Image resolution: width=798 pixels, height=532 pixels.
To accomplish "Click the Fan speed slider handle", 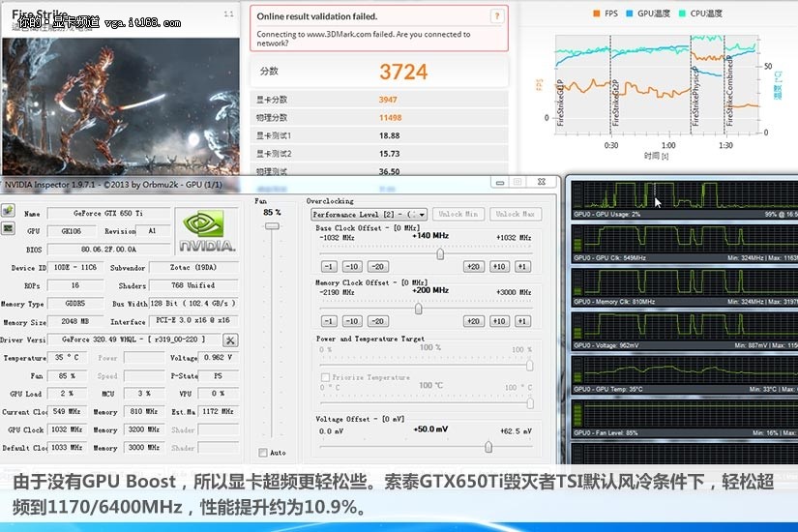I will (x=272, y=225).
